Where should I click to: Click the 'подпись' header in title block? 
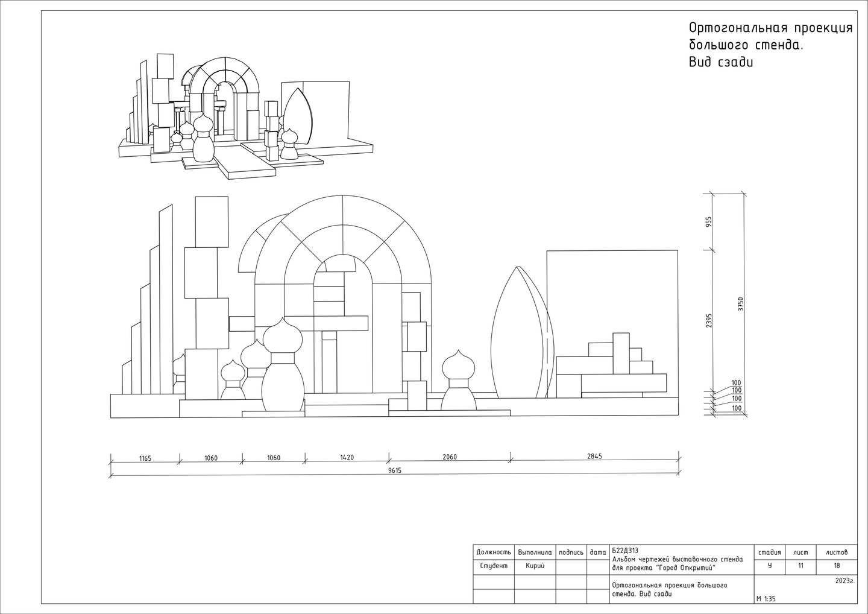(571, 552)
